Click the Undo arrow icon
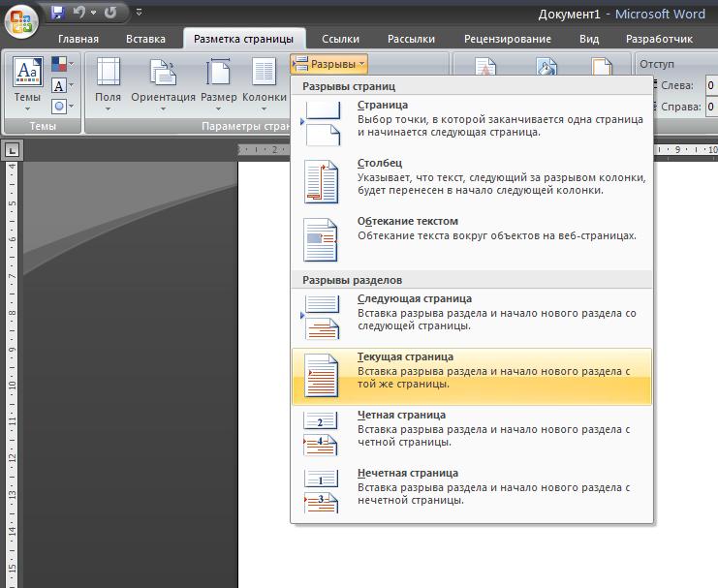This screenshot has width=718, height=588. (x=79, y=14)
